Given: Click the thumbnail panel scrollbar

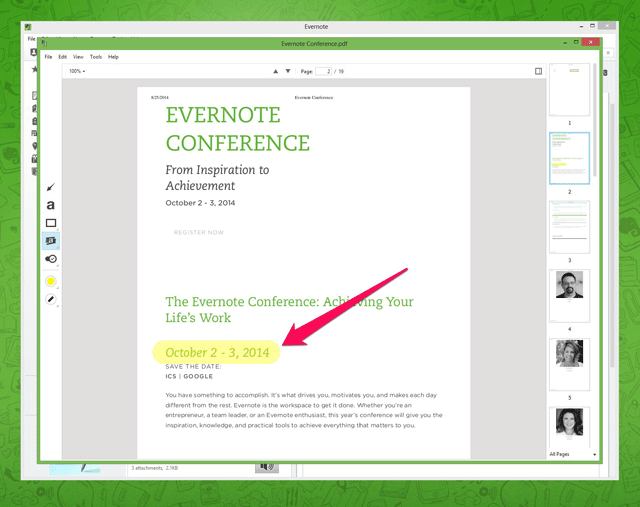Looking at the screenshot, I should 595,120.
